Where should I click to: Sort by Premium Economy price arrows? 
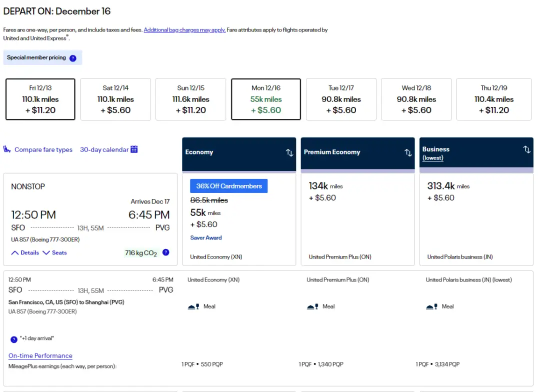pos(408,152)
